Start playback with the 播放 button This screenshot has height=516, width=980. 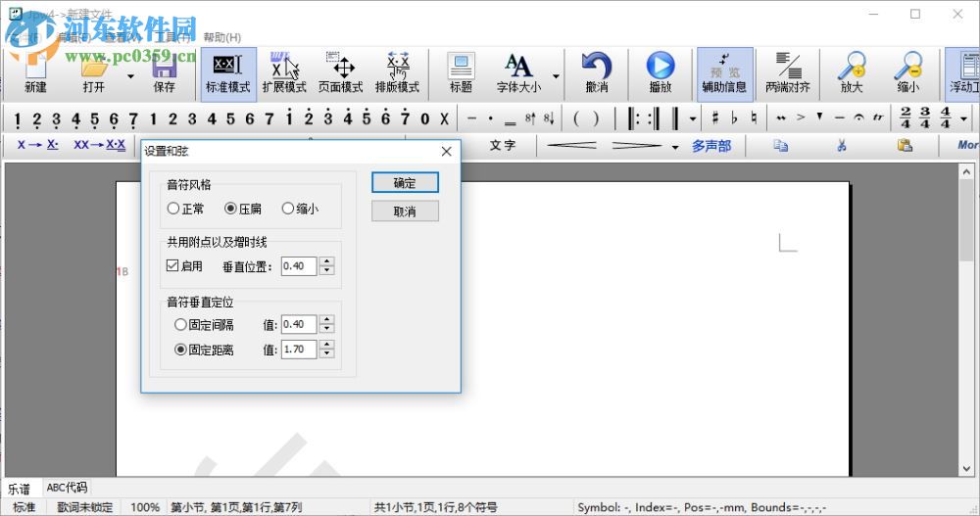coord(661,73)
